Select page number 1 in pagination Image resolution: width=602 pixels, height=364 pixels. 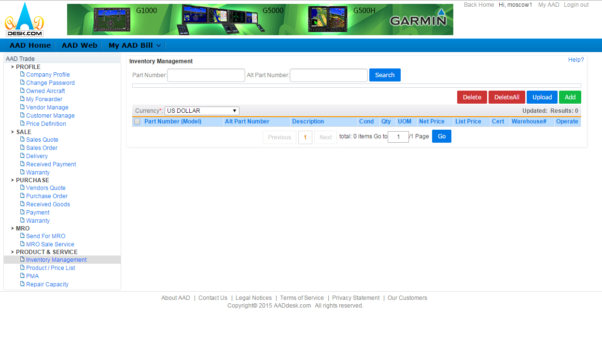(305, 137)
